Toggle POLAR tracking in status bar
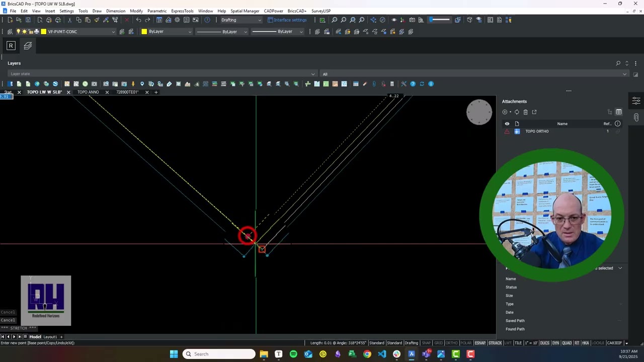 pyautogui.click(x=465, y=343)
